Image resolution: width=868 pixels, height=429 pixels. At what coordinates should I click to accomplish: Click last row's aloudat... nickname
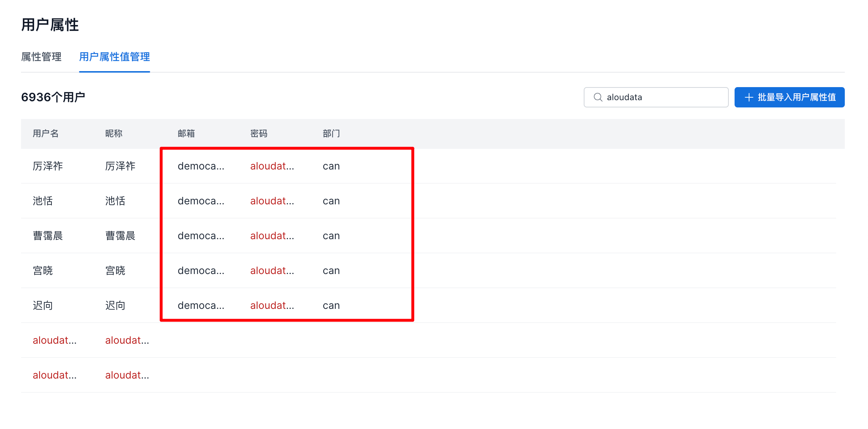point(127,375)
